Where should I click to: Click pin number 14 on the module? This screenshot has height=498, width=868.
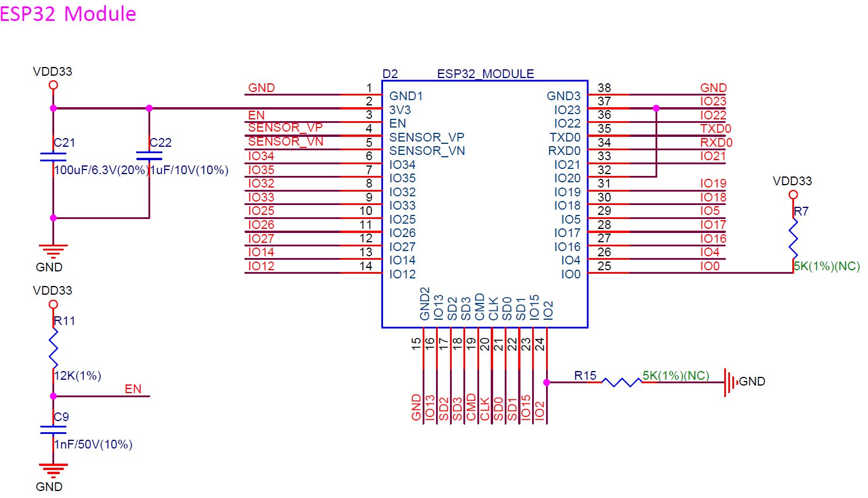pyautogui.click(x=366, y=266)
